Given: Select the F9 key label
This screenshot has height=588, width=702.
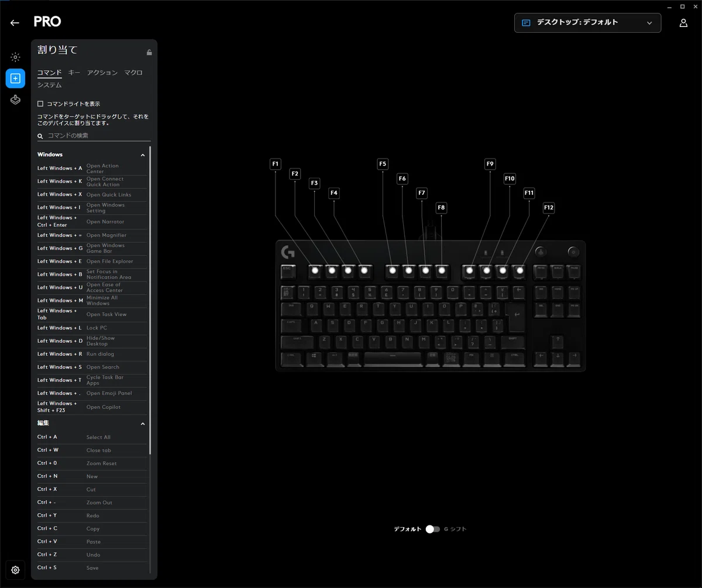Looking at the screenshot, I should pos(490,164).
